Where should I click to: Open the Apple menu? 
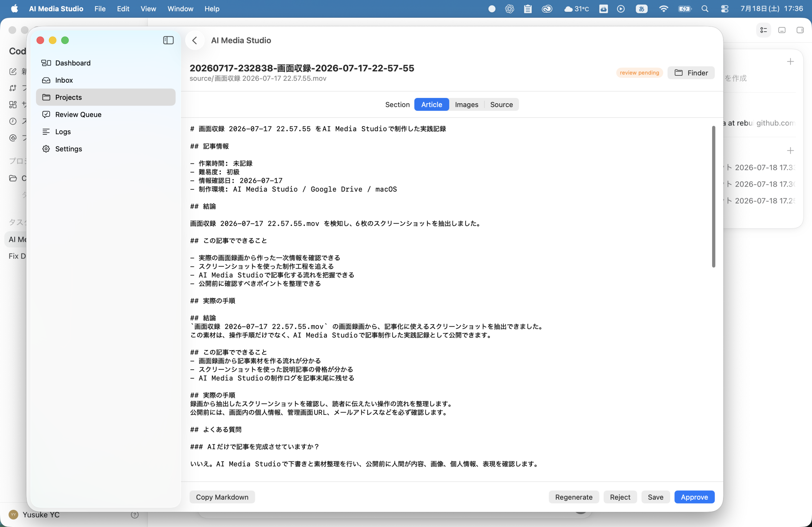[x=14, y=9]
